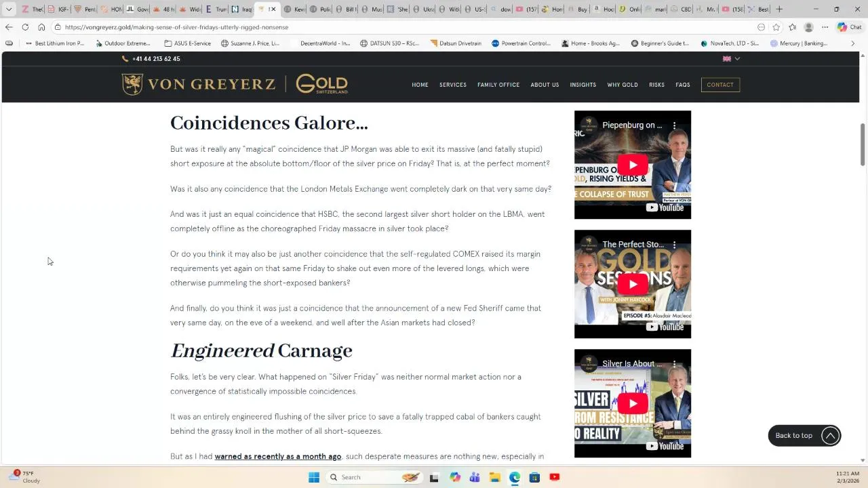868x488 pixels.
Task: Open the Copilot icon in the taskbar
Action: 455,477
